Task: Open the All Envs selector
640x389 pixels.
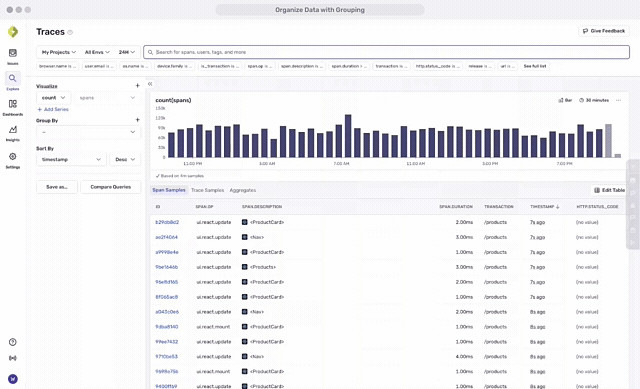Action: [x=97, y=52]
